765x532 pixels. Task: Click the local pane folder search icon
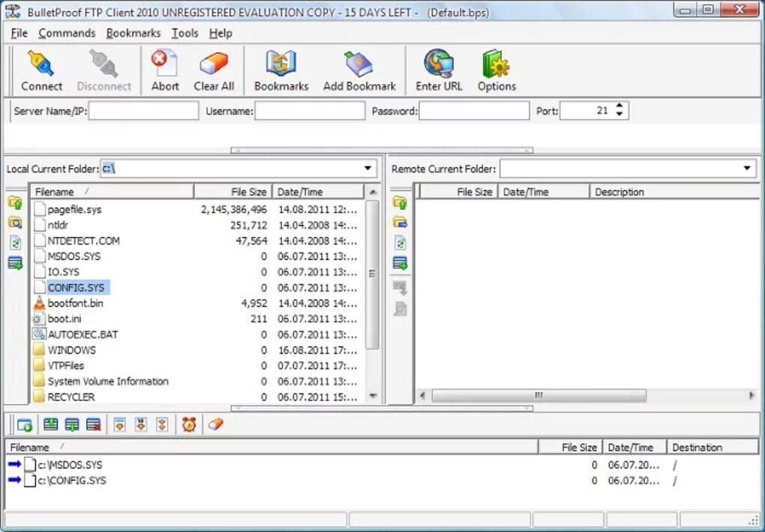pos(15,223)
